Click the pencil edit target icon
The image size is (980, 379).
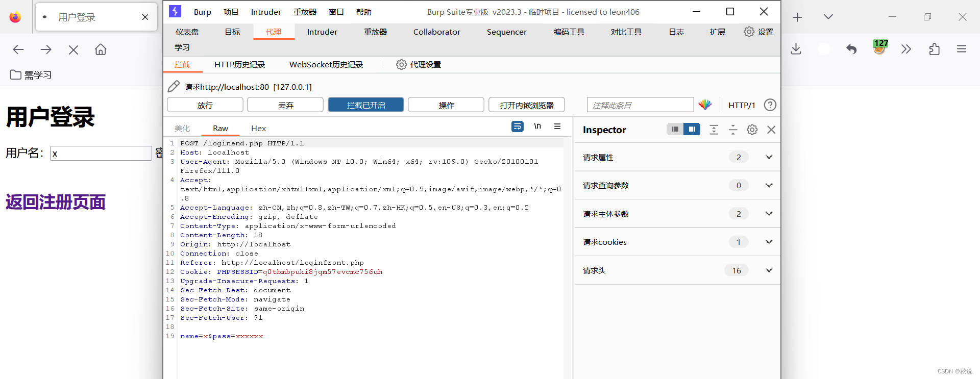click(x=174, y=86)
